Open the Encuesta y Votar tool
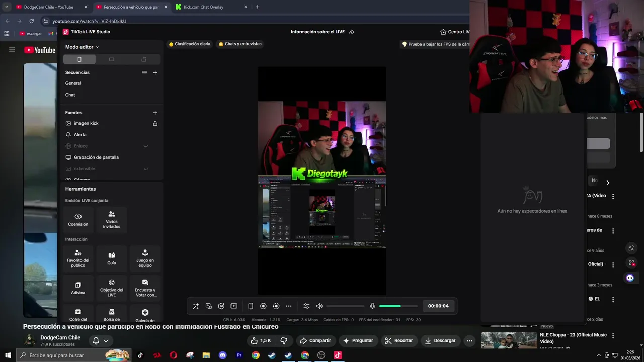The height and width of the screenshot is (362, 644). 145,288
